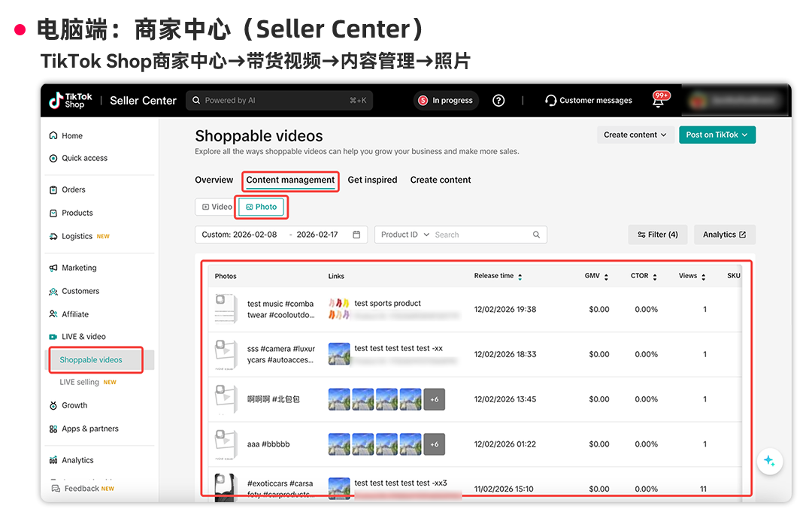Click release time 12/02/2026 01:22

tap(505, 444)
